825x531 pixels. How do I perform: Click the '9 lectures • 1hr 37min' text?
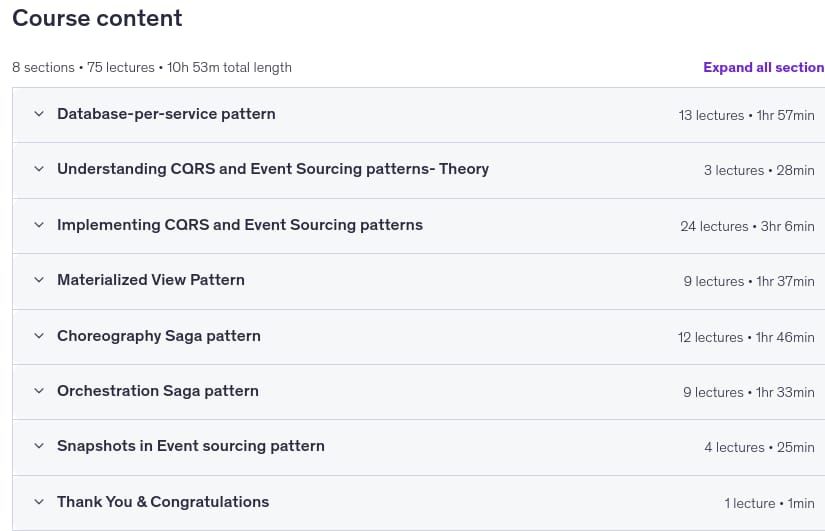pyautogui.click(x=749, y=282)
